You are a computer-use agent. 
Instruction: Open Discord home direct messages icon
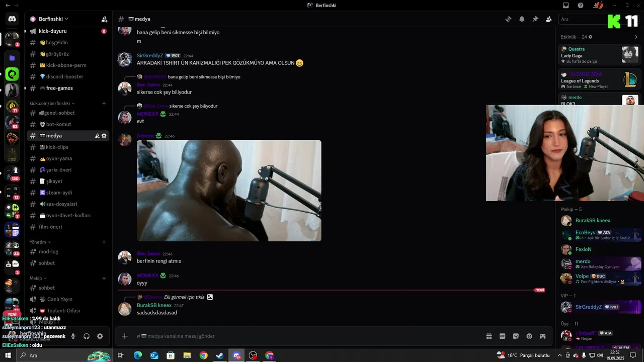click(x=12, y=19)
